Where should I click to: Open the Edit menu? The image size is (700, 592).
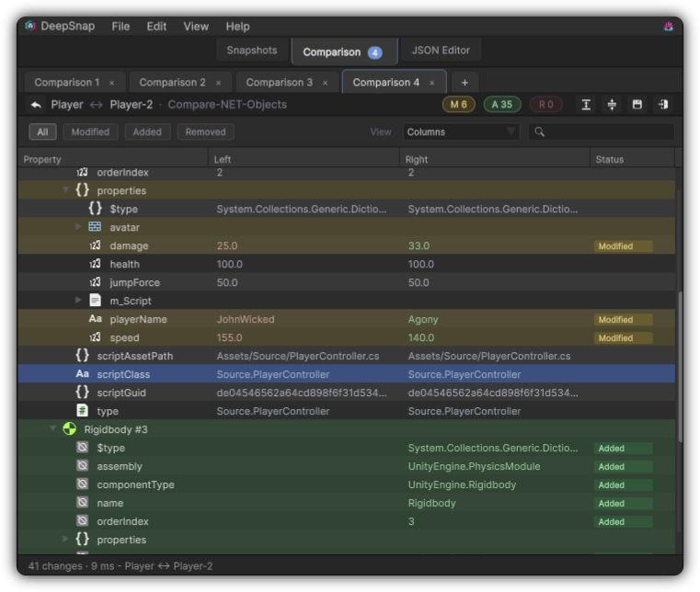tap(156, 27)
